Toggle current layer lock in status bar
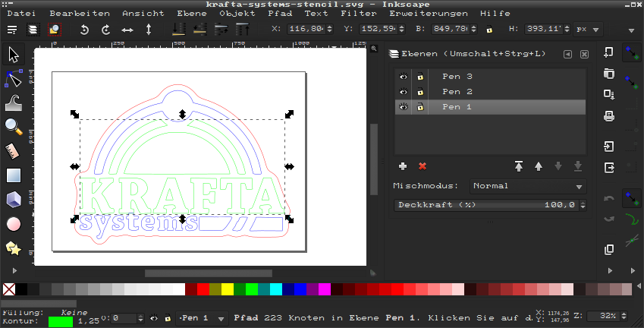Screen dimensions: 644x328 (x=168, y=317)
